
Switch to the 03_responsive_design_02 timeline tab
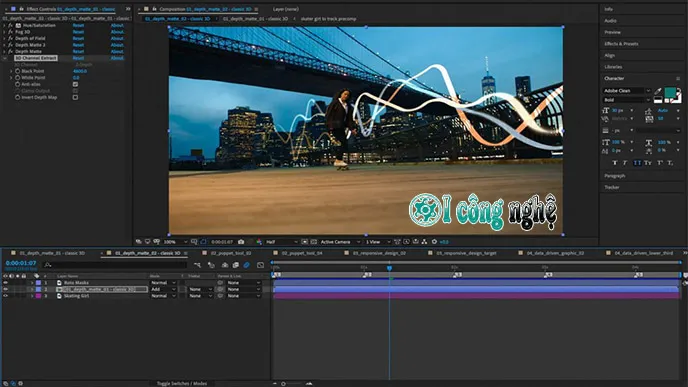point(379,253)
